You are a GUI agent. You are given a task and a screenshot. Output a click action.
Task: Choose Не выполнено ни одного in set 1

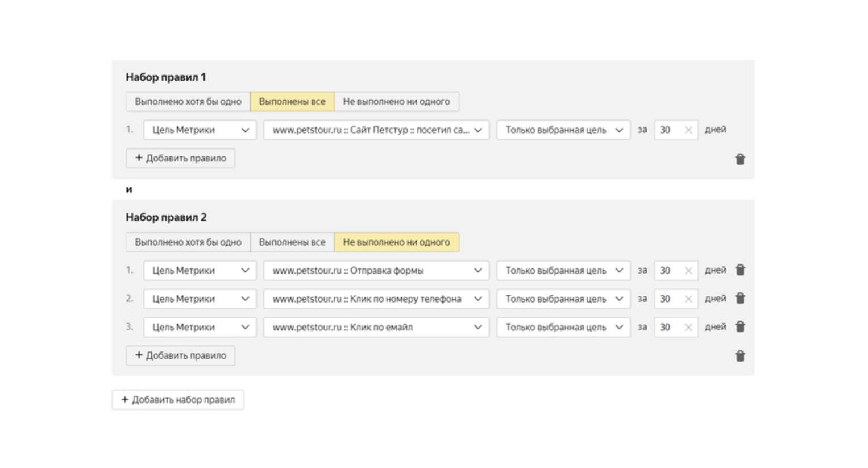[x=396, y=102]
